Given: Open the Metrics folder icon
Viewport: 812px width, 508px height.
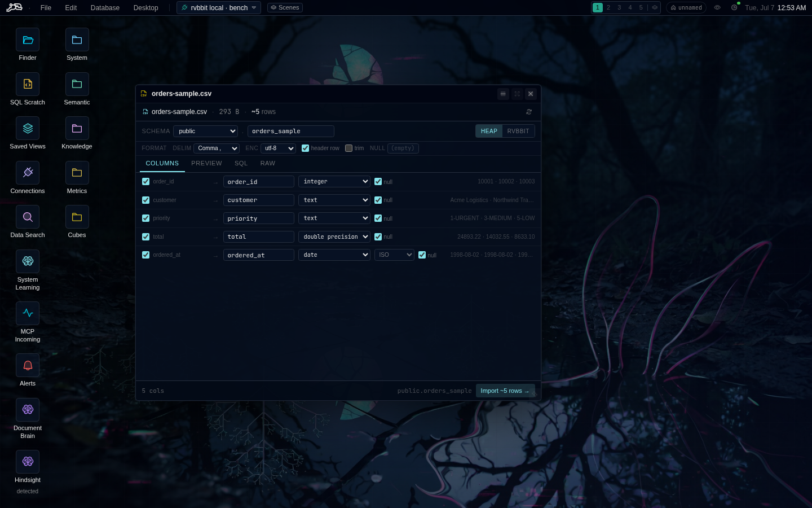Looking at the screenshot, I should pos(77,173).
